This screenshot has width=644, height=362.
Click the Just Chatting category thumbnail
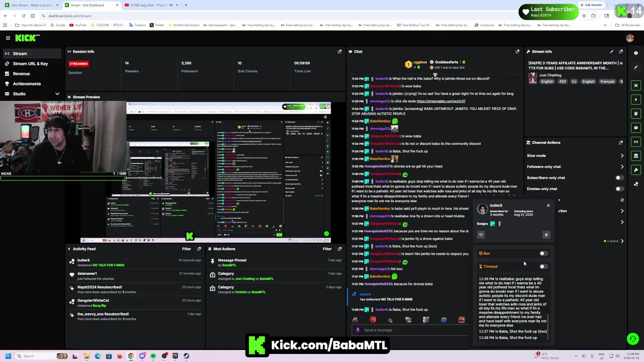tap(532, 78)
